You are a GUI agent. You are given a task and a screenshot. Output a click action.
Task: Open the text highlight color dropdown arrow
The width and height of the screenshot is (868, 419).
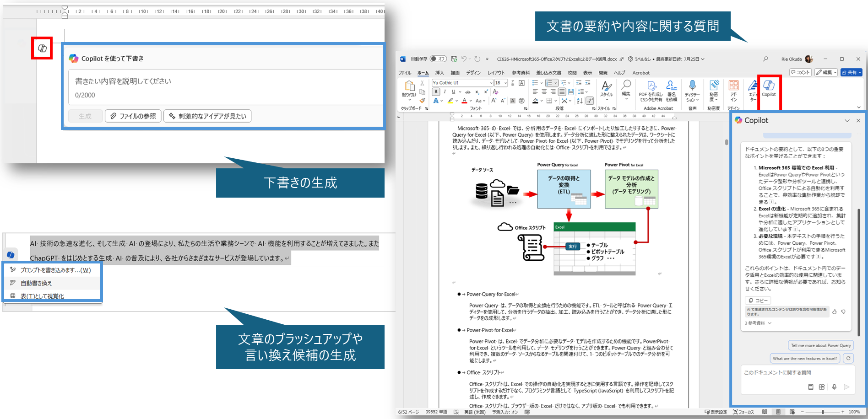(456, 101)
